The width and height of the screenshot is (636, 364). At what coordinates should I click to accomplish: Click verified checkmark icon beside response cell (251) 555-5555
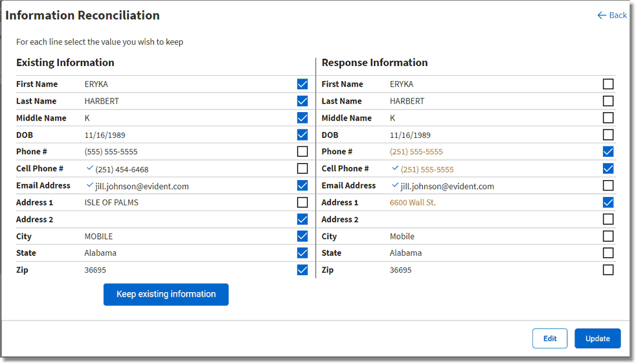pos(395,168)
